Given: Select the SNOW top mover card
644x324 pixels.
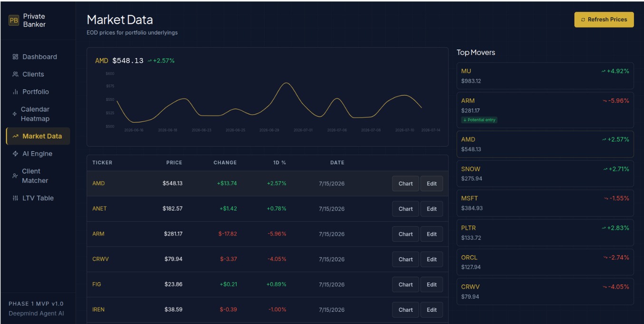Looking at the screenshot, I should click(x=545, y=174).
